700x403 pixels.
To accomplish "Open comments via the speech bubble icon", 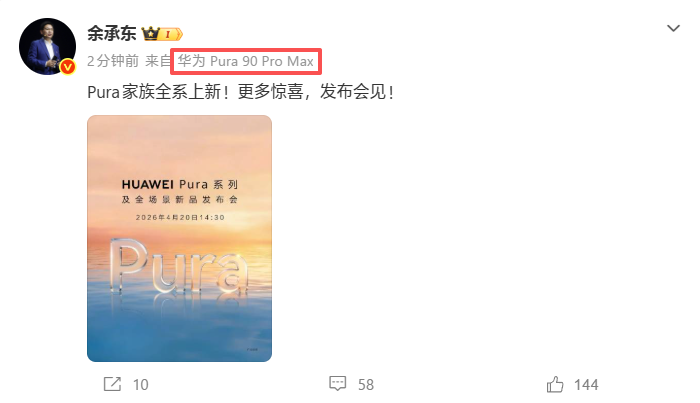I will (x=338, y=384).
